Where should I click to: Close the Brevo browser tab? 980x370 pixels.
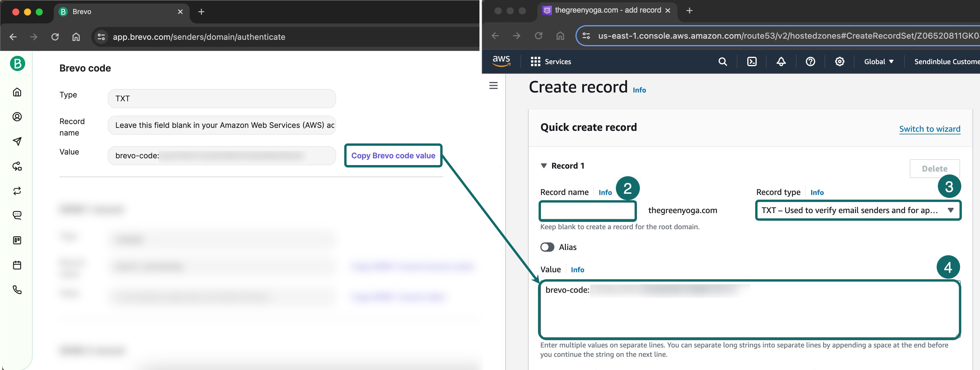(x=180, y=12)
